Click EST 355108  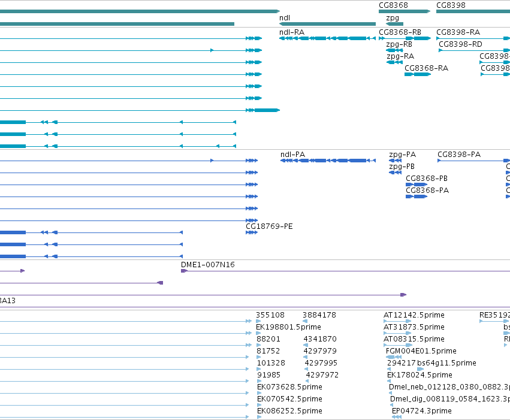[x=259, y=321]
